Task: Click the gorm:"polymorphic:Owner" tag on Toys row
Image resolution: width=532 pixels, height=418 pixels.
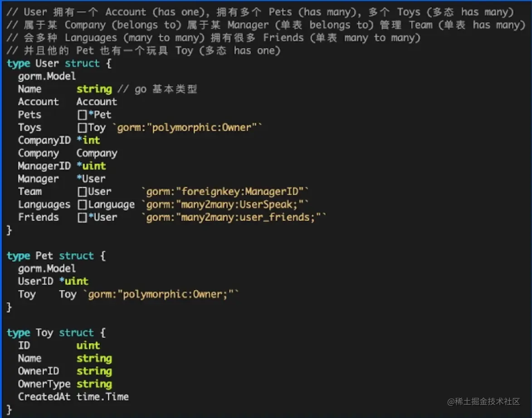Action: (187, 127)
